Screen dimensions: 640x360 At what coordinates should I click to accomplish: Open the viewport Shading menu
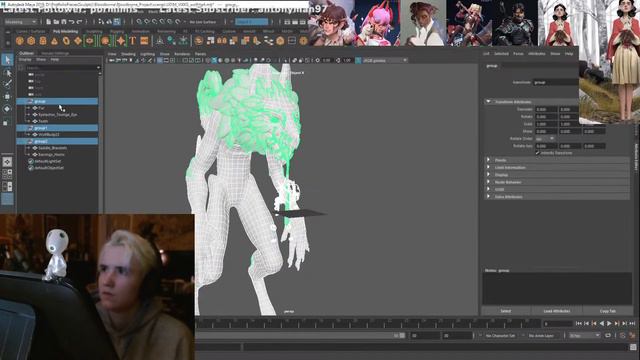pos(128,54)
